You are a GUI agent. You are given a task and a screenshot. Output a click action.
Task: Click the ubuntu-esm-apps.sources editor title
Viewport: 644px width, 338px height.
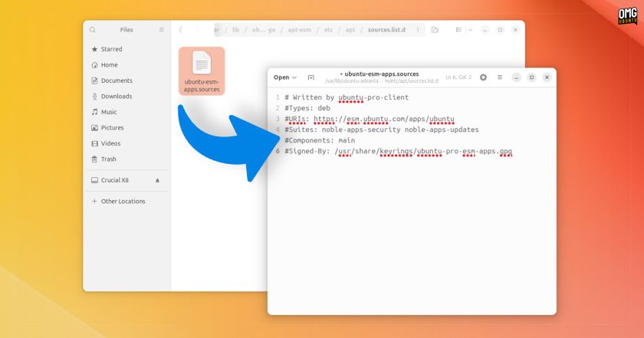point(381,74)
